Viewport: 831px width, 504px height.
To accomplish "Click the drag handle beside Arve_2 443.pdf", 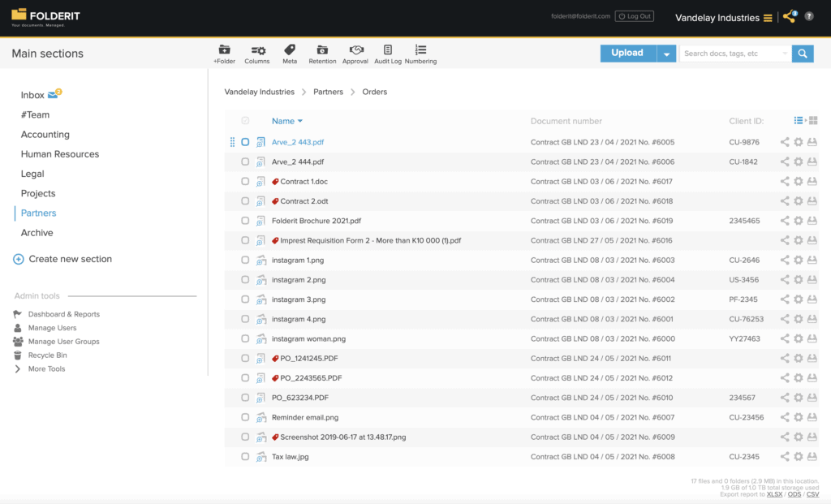I will [232, 142].
